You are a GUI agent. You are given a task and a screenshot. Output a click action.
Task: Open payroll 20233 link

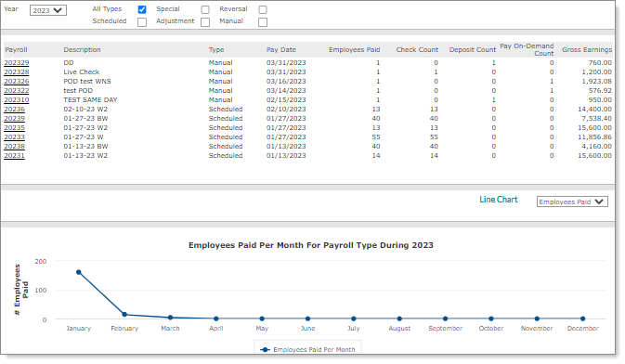(x=14, y=137)
